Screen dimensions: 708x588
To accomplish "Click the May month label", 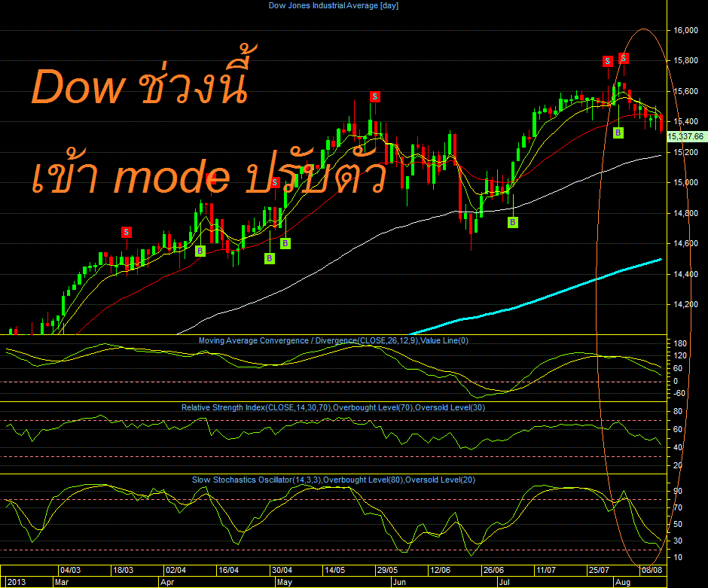I will (x=284, y=582).
